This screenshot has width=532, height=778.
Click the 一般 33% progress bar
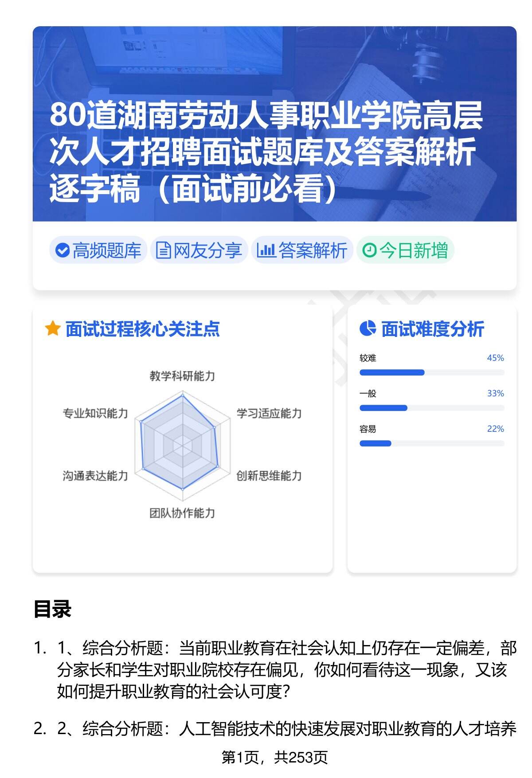(x=431, y=408)
